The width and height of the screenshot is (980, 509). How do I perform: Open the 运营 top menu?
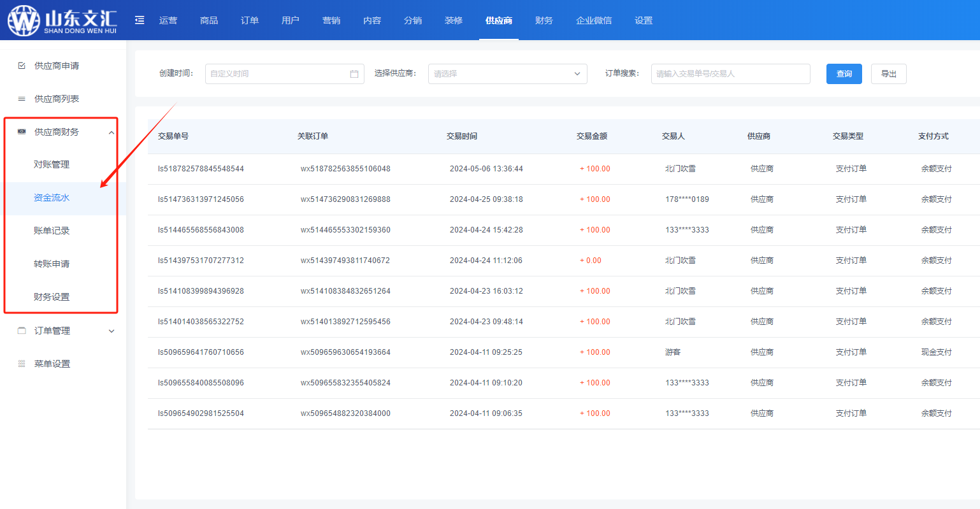(168, 20)
